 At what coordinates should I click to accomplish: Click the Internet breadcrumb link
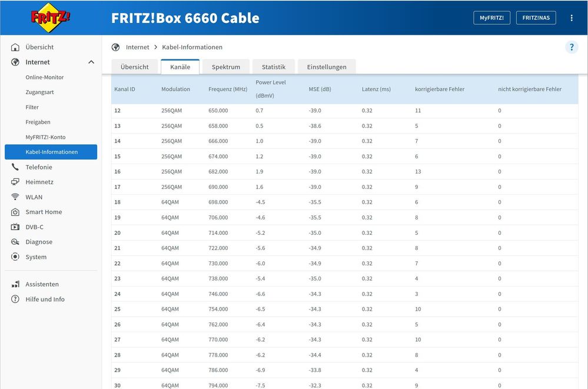point(137,47)
